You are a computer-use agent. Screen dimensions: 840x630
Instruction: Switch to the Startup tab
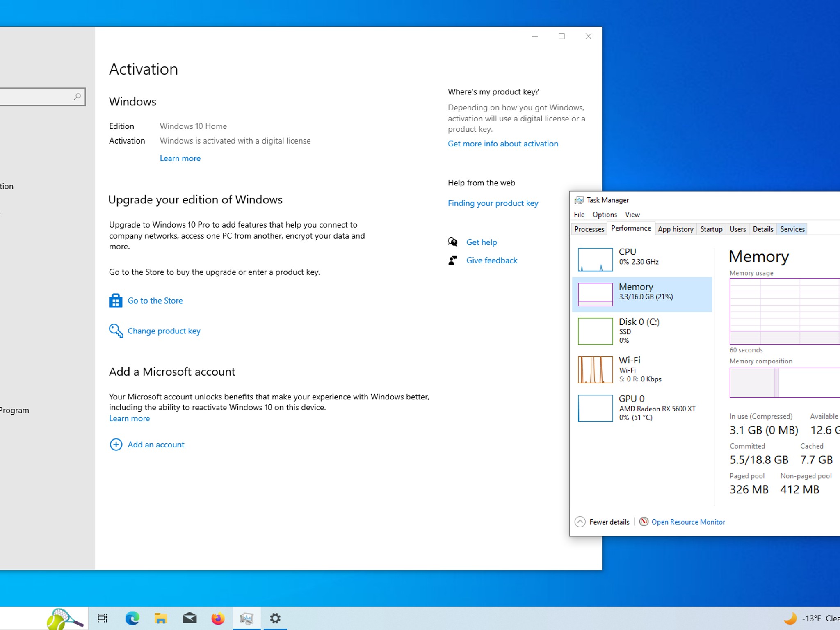point(711,229)
